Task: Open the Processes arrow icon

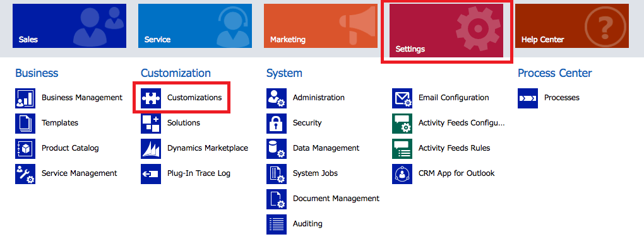Action: (528, 98)
